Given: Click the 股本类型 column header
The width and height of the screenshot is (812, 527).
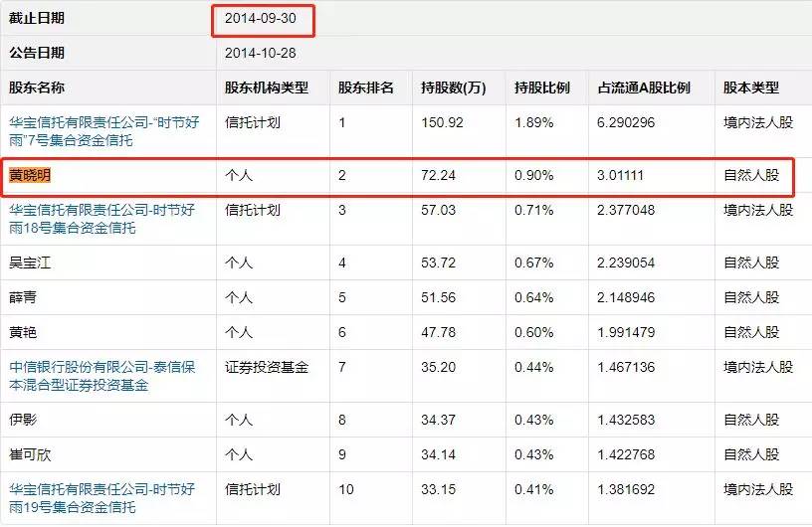Looking at the screenshot, I should click(x=751, y=88).
